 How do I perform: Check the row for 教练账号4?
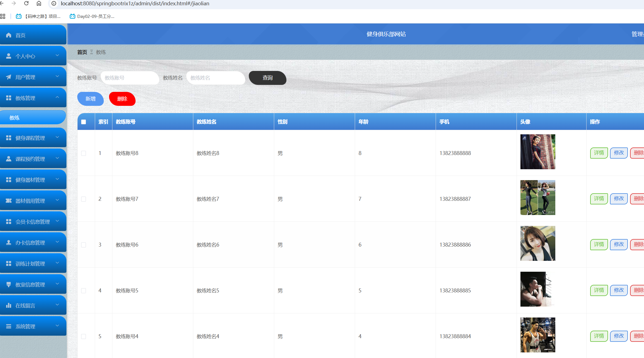83,336
